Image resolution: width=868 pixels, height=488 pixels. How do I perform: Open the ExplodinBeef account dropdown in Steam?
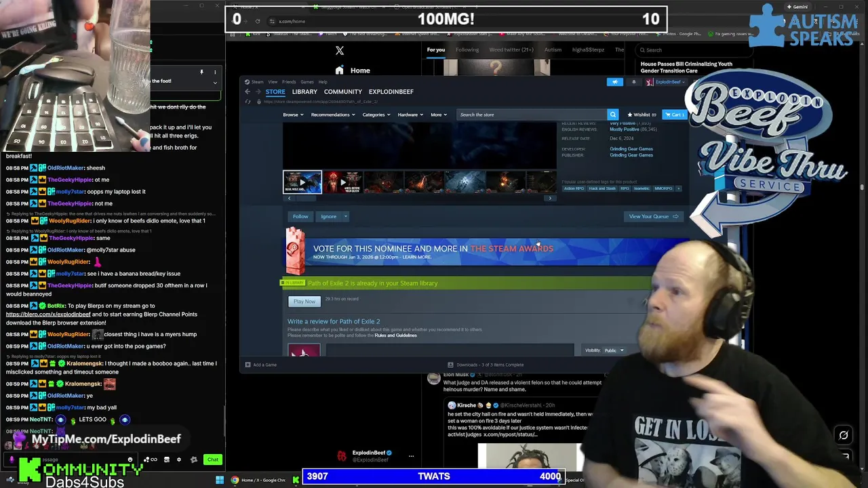(666, 82)
